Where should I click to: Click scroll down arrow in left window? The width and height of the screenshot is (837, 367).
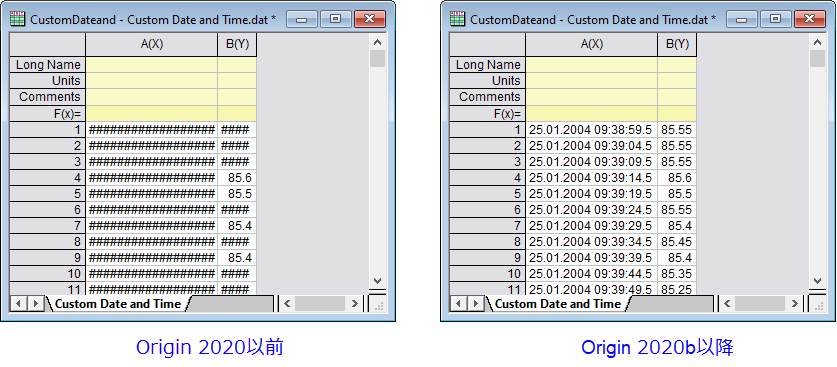(377, 281)
